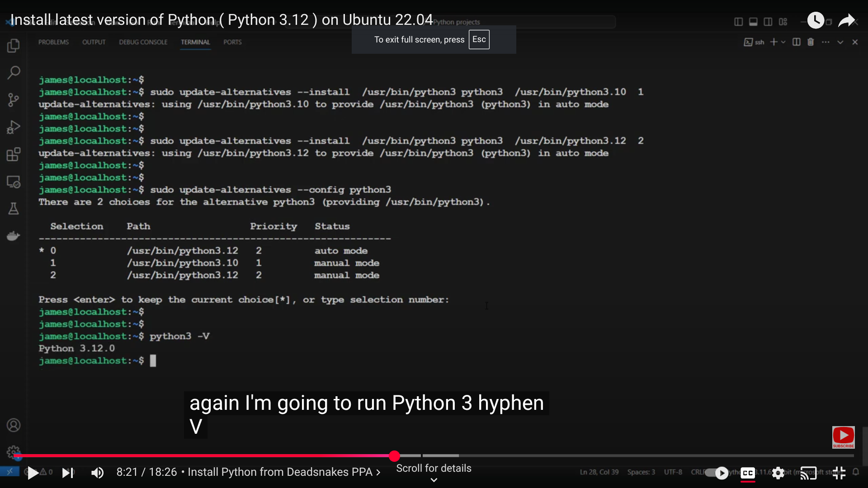
Task: Expand Scroll for details chevron
Action: point(434,480)
